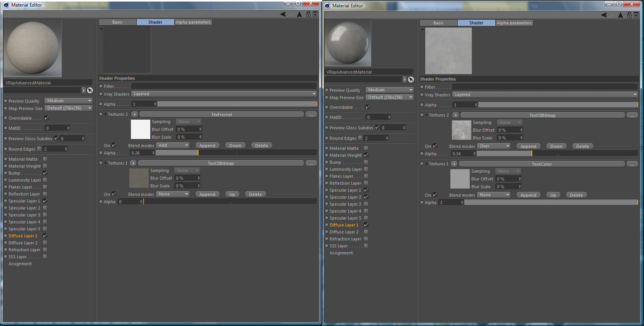
Task: Click back arrow in right Material Editor toolbar
Action: click(x=604, y=15)
